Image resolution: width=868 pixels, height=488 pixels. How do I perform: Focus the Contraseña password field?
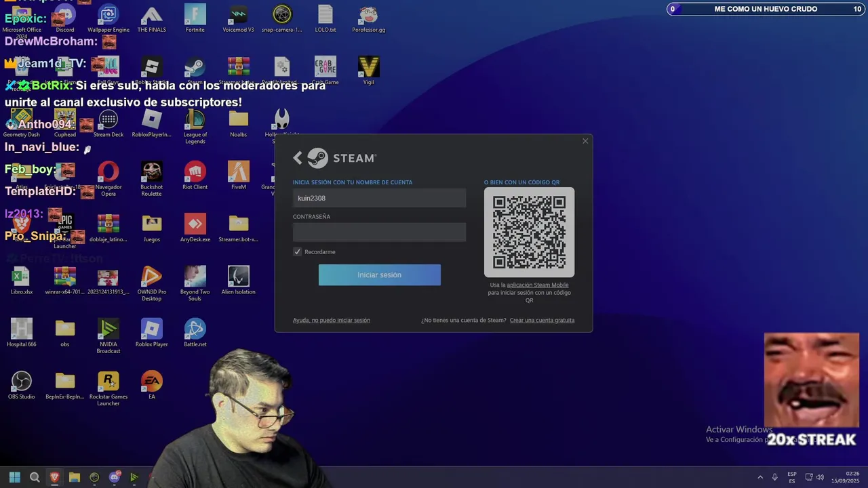tap(379, 232)
